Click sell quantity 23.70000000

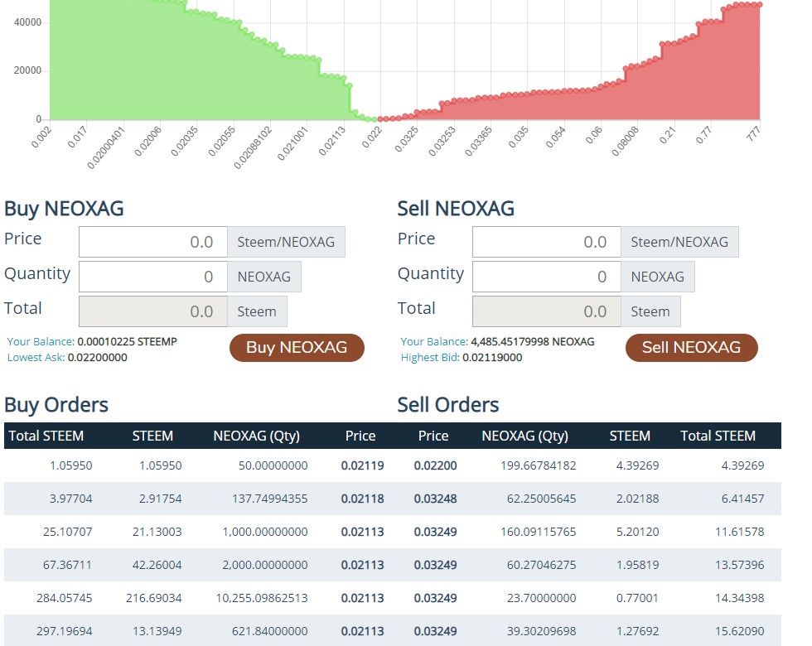(x=541, y=598)
